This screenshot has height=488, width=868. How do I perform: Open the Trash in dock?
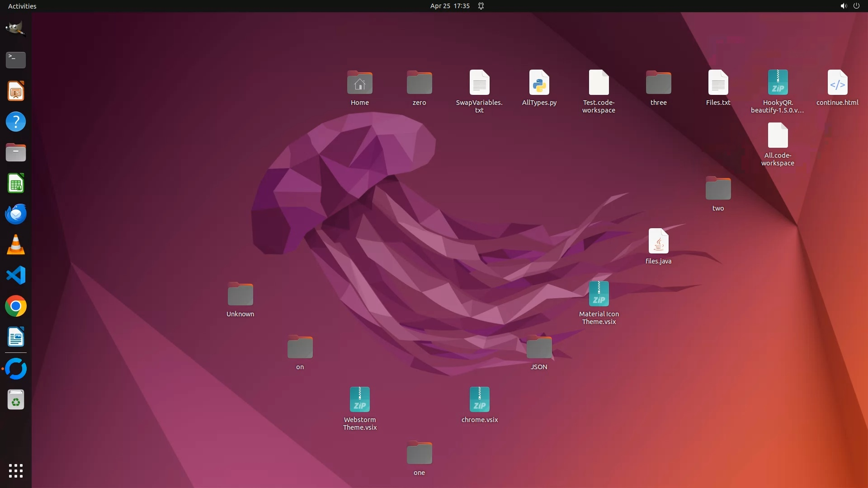click(15, 400)
